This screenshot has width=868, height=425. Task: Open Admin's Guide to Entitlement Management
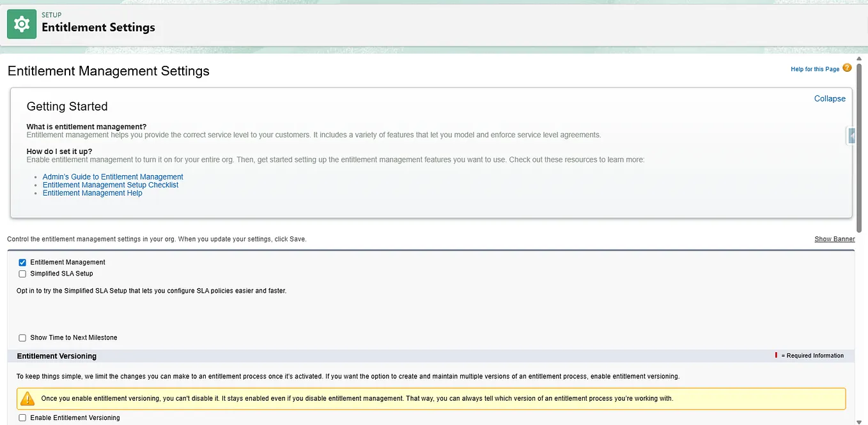pyautogui.click(x=112, y=176)
